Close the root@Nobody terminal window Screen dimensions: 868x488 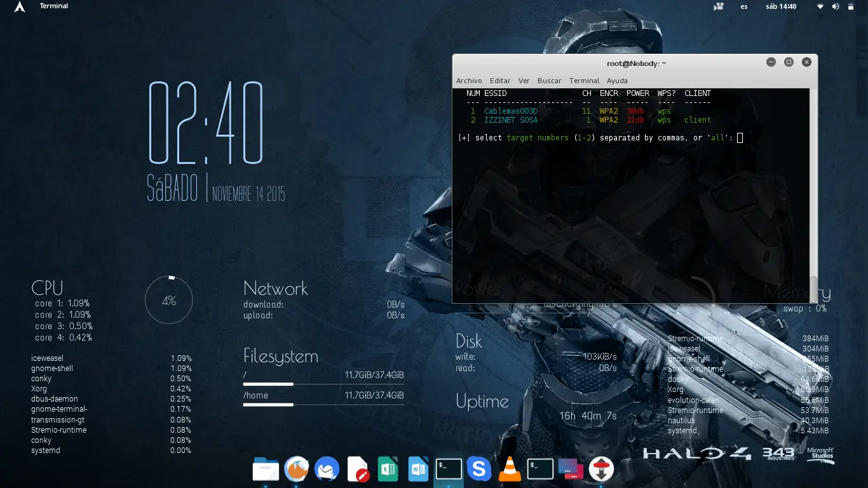tap(806, 62)
